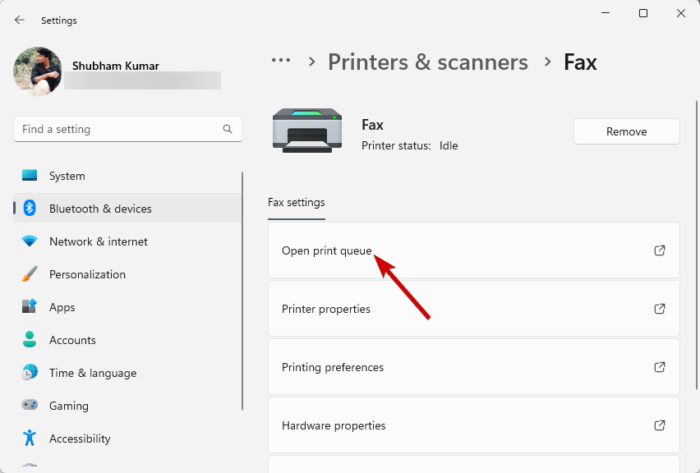Click the Accounts person icon
Image resolution: width=700 pixels, height=473 pixels.
pyautogui.click(x=29, y=339)
